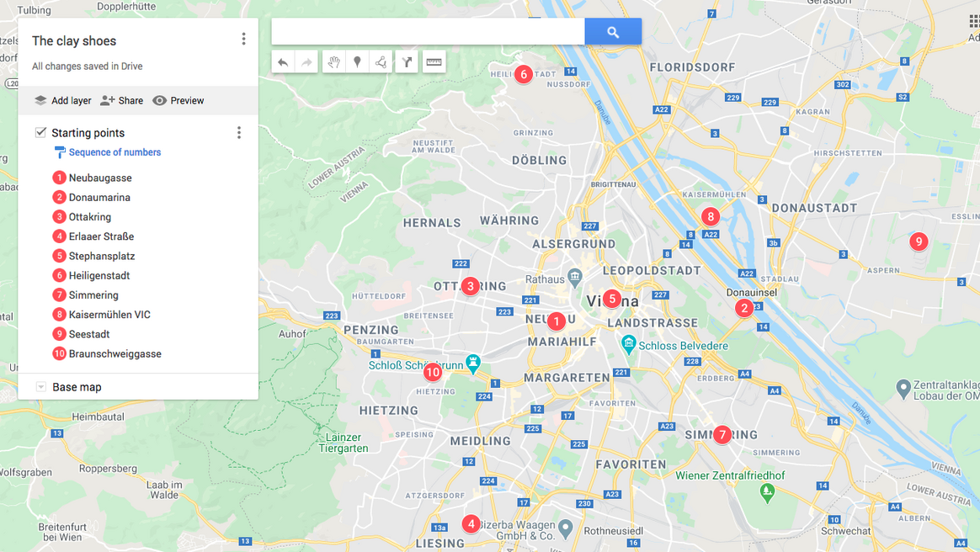Select the measure distances ruler tool
Image resolution: width=980 pixels, height=552 pixels.
click(434, 62)
